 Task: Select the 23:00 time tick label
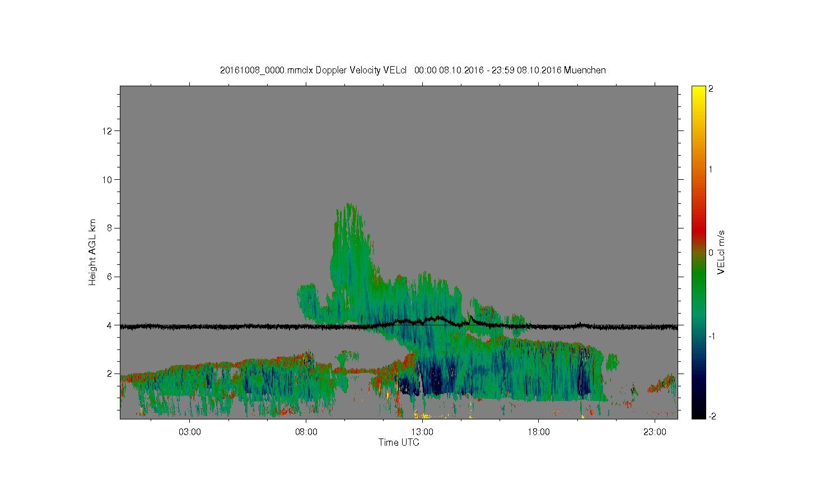(655, 432)
